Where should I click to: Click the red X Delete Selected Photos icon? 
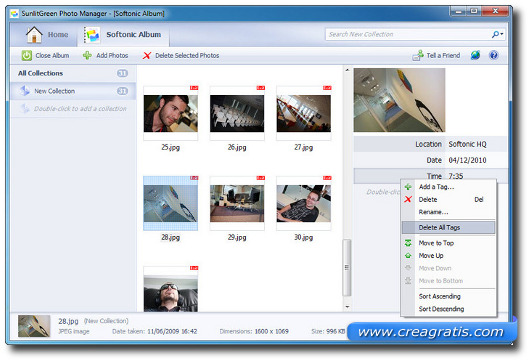tap(147, 56)
